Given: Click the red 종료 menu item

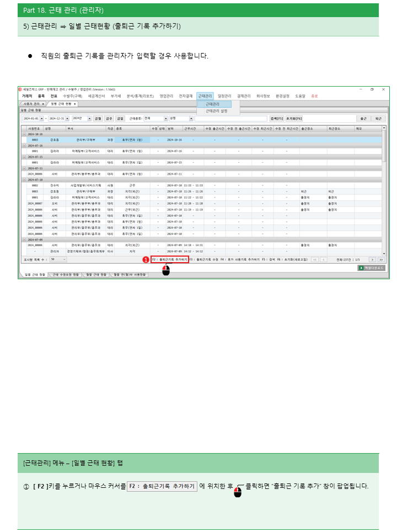Looking at the screenshot, I should pos(314,96).
